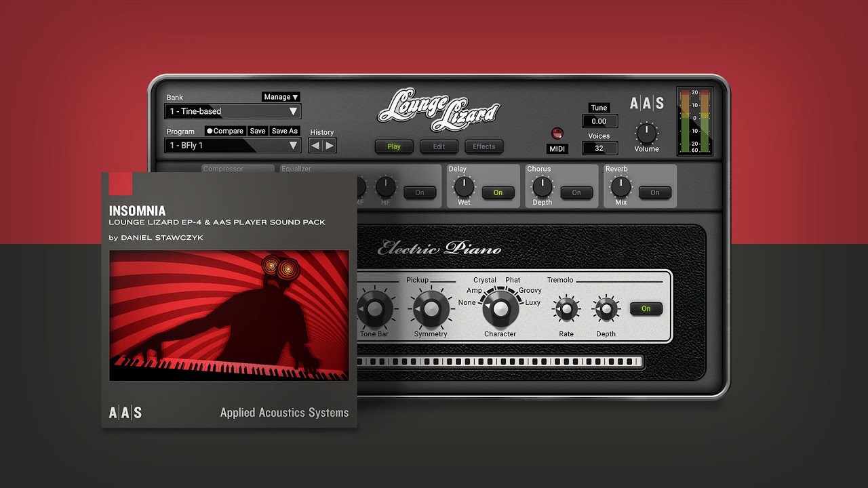This screenshot has height=488, width=868.
Task: Select the Phat character option
Action: pyautogui.click(x=513, y=280)
